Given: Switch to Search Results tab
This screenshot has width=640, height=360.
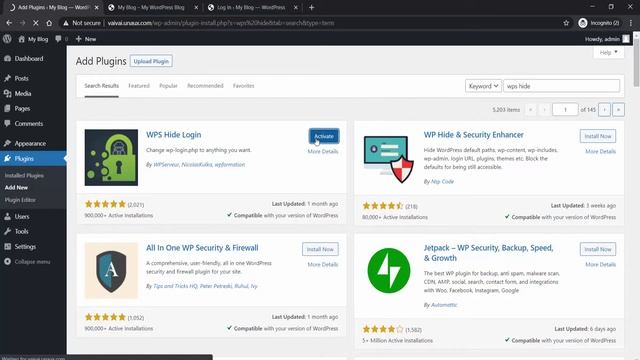Looking at the screenshot, I should coord(102,86).
